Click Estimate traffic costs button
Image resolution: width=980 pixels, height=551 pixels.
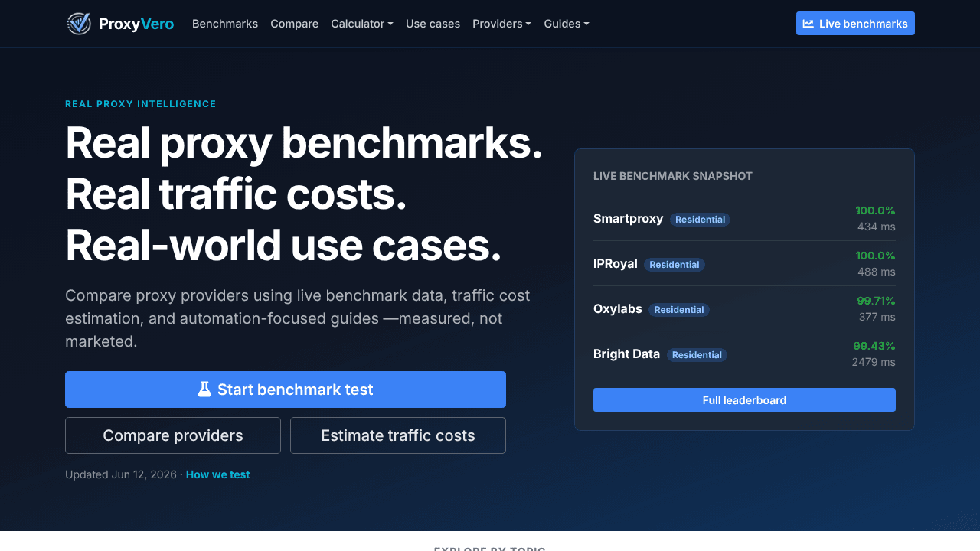click(x=398, y=435)
